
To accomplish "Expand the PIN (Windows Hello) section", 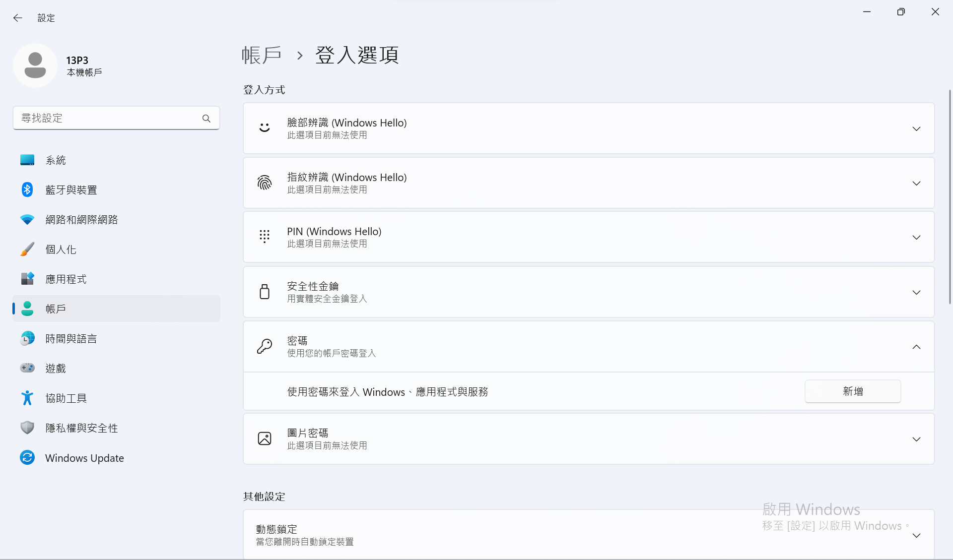I will tap(916, 237).
